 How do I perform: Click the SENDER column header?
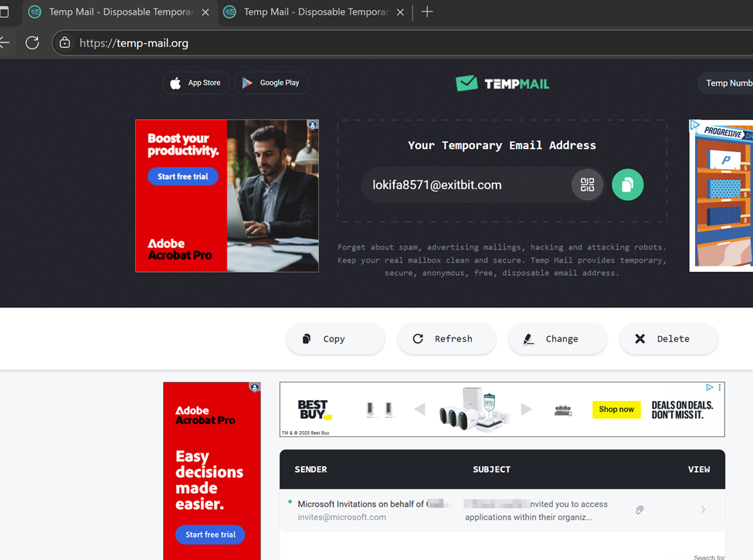point(310,469)
